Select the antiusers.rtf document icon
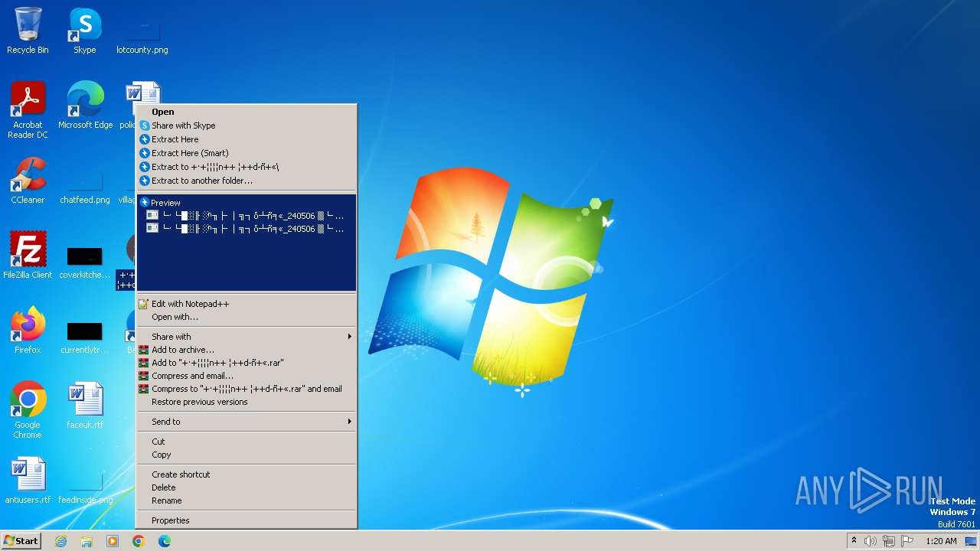 point(28,481)
